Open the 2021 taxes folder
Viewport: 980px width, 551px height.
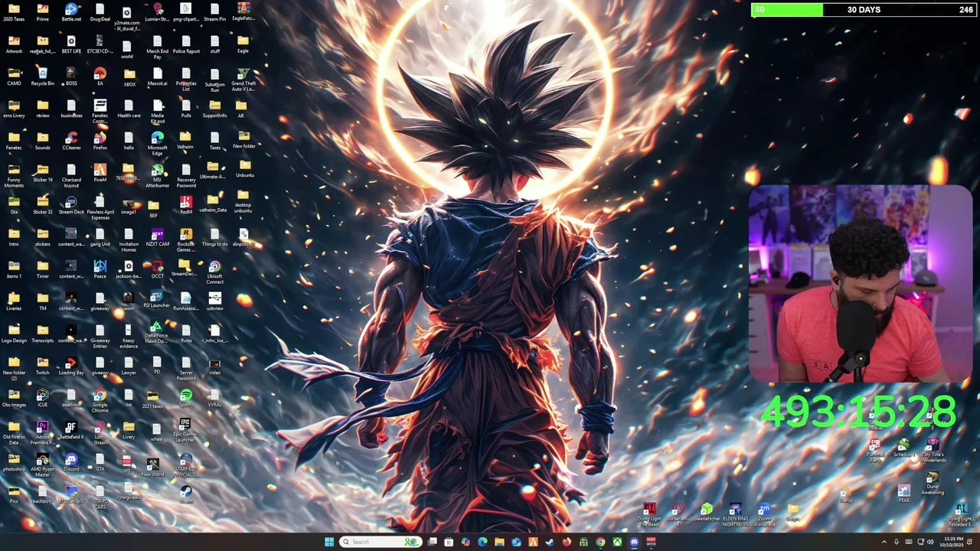click(x=152, y=399)
